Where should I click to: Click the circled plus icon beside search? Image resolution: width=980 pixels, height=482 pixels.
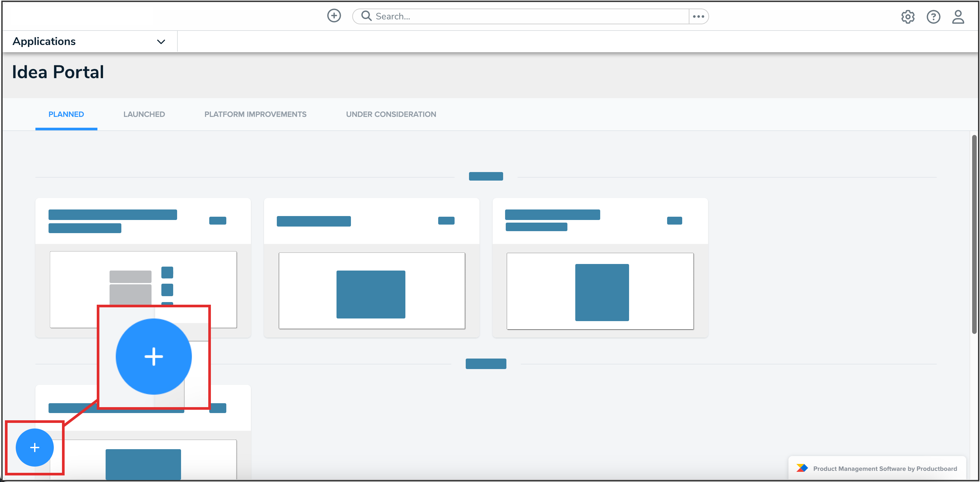[334, 16]
